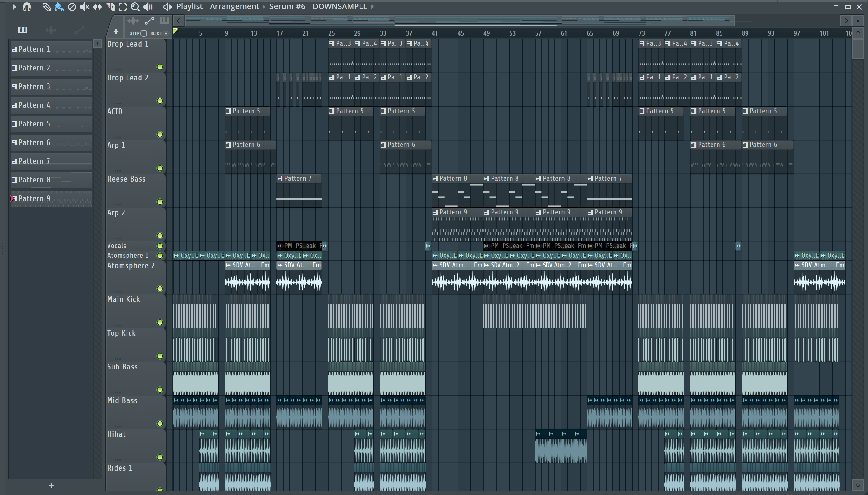Click the playhead marker at bar 1
Viewport: 868px width, 495px height.
(x=175, y=32)
